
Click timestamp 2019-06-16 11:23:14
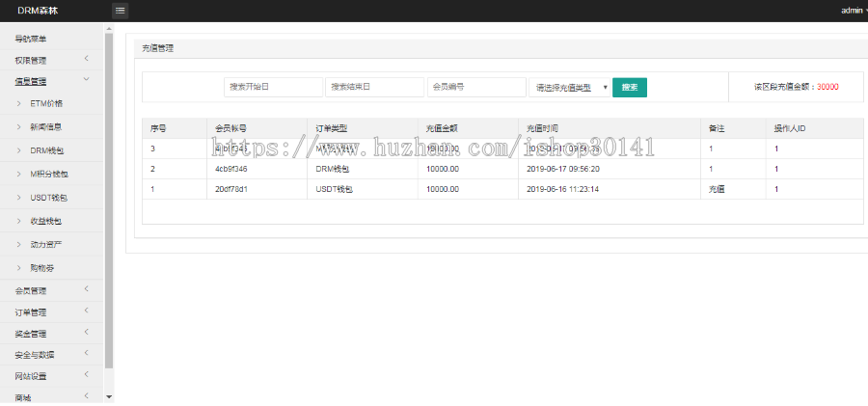click(562, 189)
